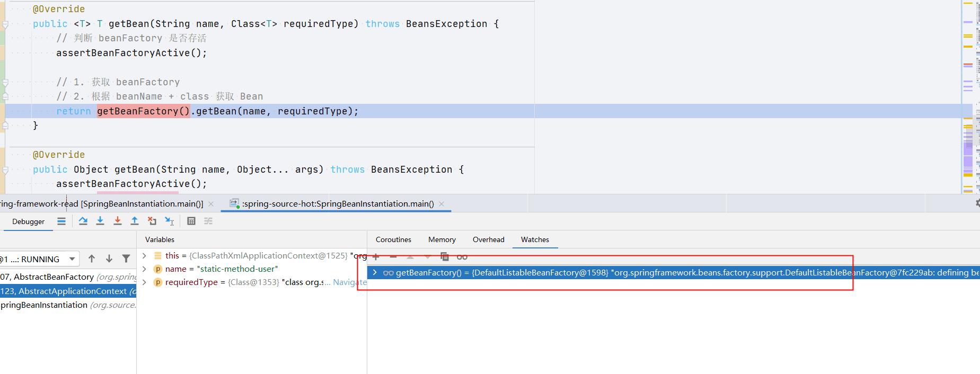Expand the getBeanFactory() watch entry
Image resolution: width=980 pixels, height=374 pixels.
coord(375,272)
